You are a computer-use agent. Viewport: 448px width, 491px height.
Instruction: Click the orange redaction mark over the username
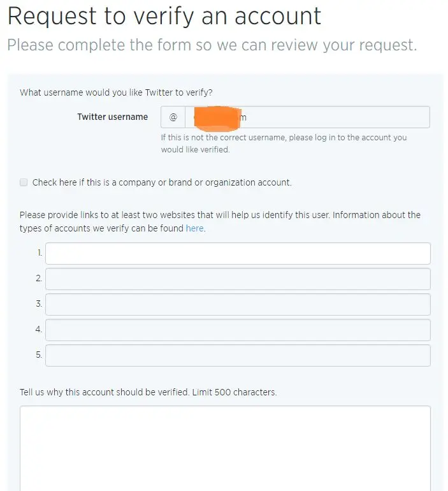215,117
